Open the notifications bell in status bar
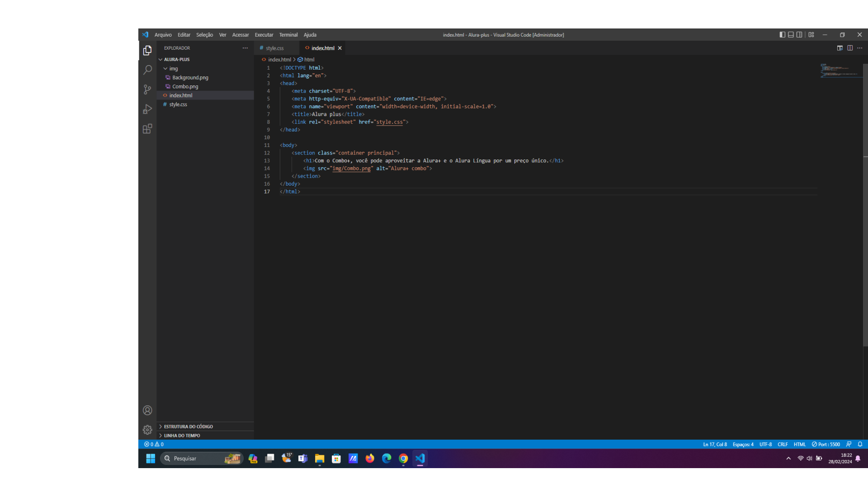The width and height of the screenshot is (868, 488). pos(860,444)
